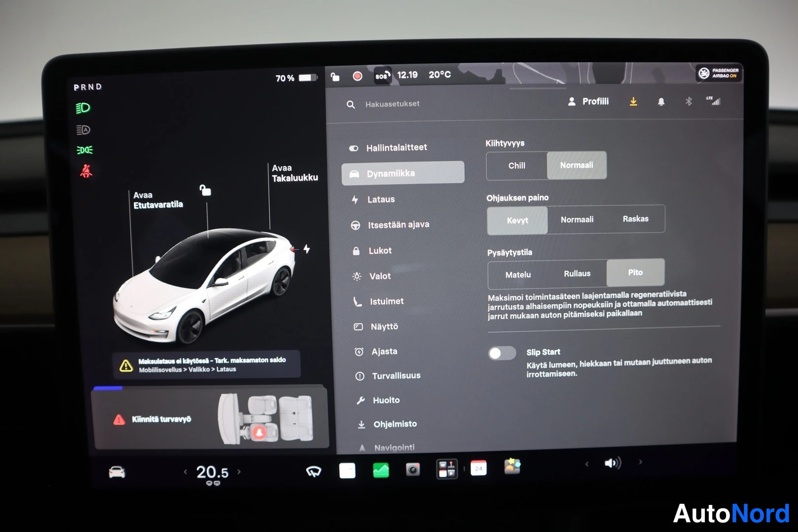Open the camera app in dock
This screenshot has height=532, width=798.
[413, 469]
